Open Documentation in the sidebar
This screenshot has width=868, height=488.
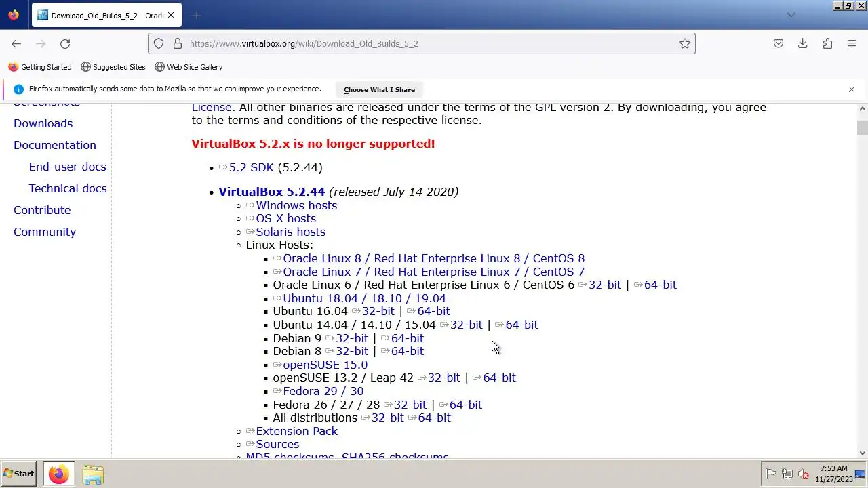(x=55, y=145)
